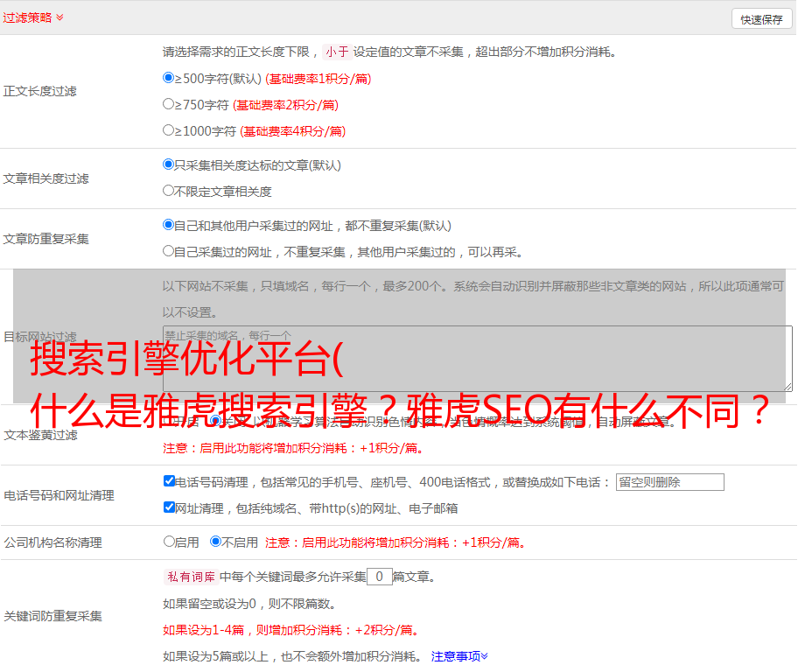Select 自己和其他用户采集过的网址 no-repeat option

(x=169, y=225)
